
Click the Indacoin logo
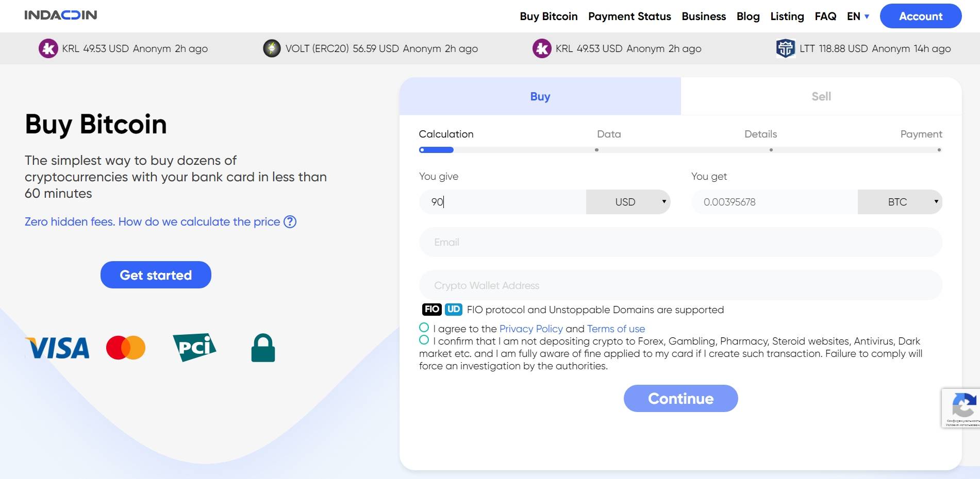point(61,15)
